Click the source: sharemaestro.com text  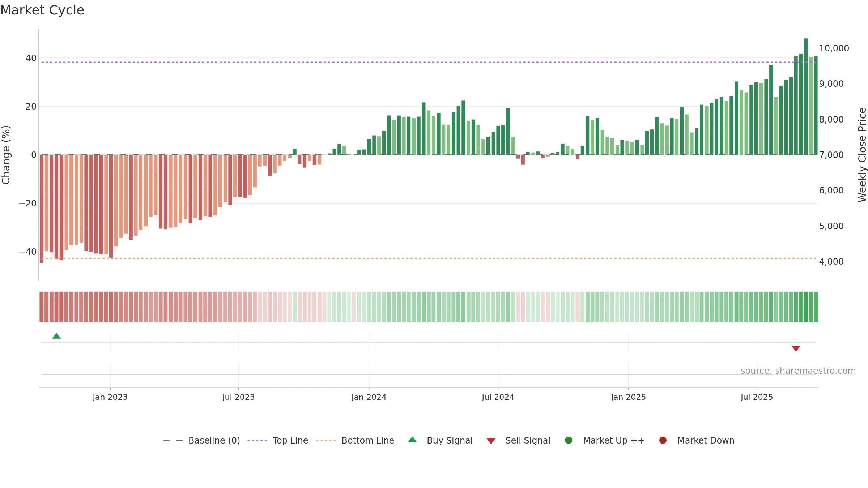click(798, 371)
